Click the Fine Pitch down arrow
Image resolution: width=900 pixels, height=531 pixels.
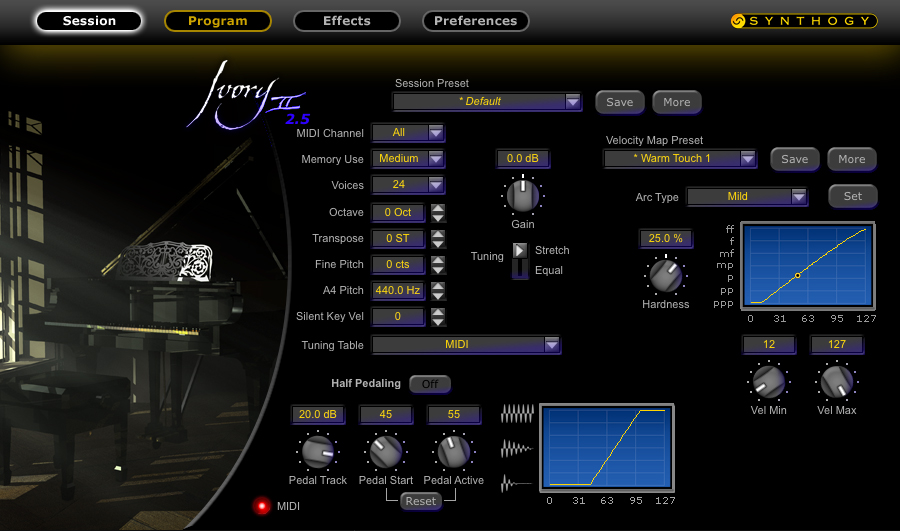point(438,269)
